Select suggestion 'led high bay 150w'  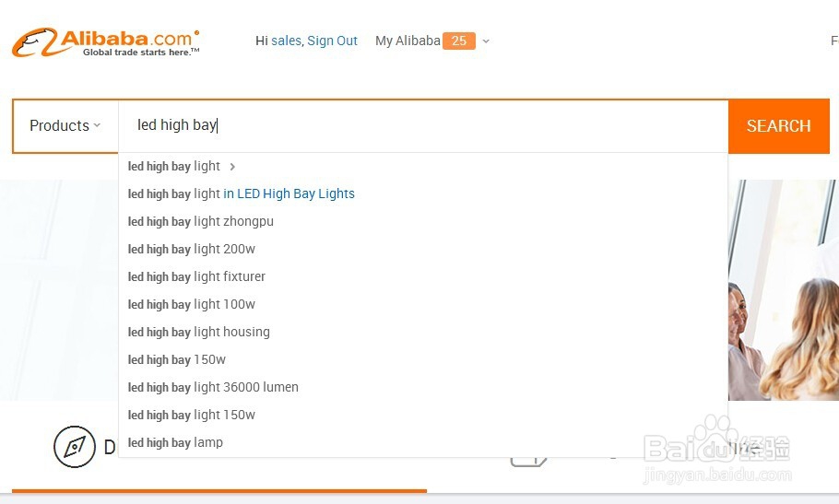click(177, 359)
